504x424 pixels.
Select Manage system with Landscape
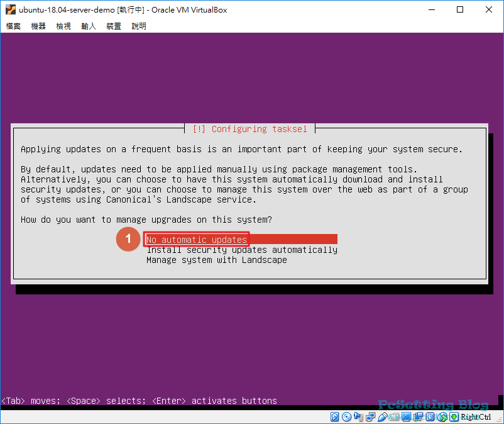(x=216, y=260)
